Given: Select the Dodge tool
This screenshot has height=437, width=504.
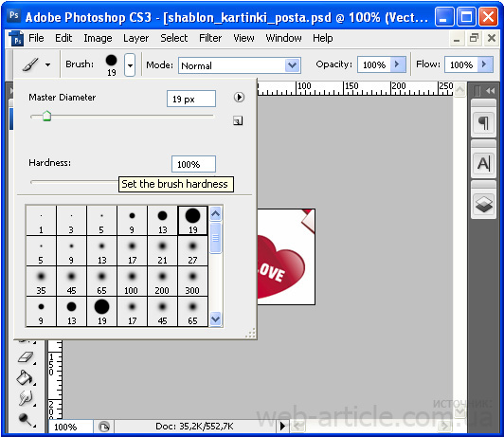Looking at the screenshot, I should (26, 419).
